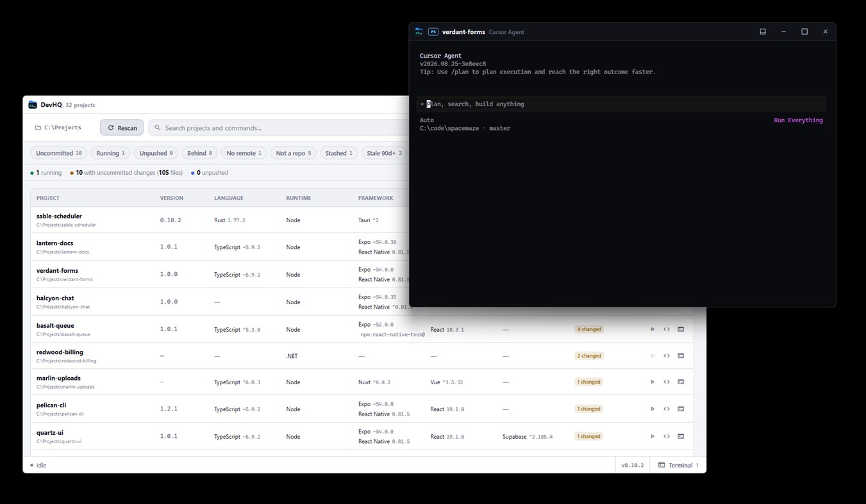This screenshot has width=866, height=504.
Task: Select the sable-scheduler project row
Action: click(219, 220)
